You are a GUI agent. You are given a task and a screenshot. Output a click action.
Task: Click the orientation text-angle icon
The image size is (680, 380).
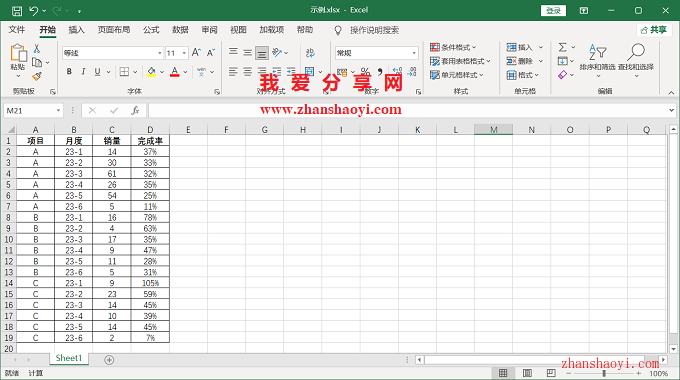277,52
